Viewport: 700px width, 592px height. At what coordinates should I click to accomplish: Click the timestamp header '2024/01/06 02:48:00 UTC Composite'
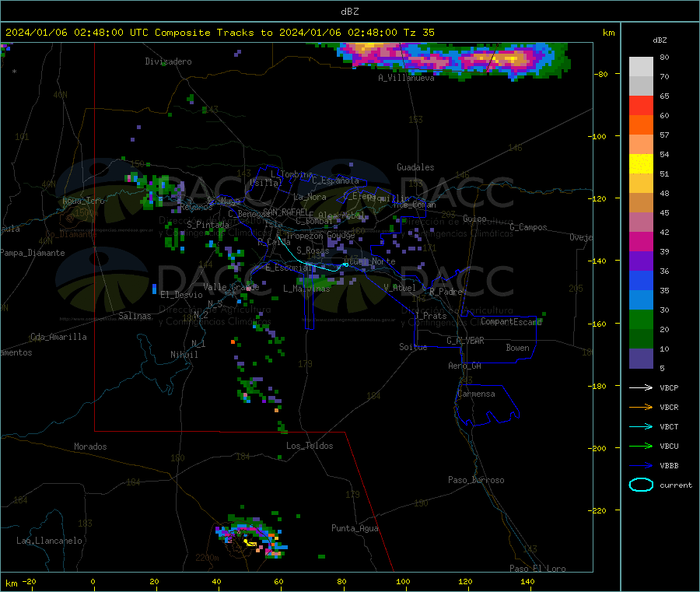coord(107,33)
